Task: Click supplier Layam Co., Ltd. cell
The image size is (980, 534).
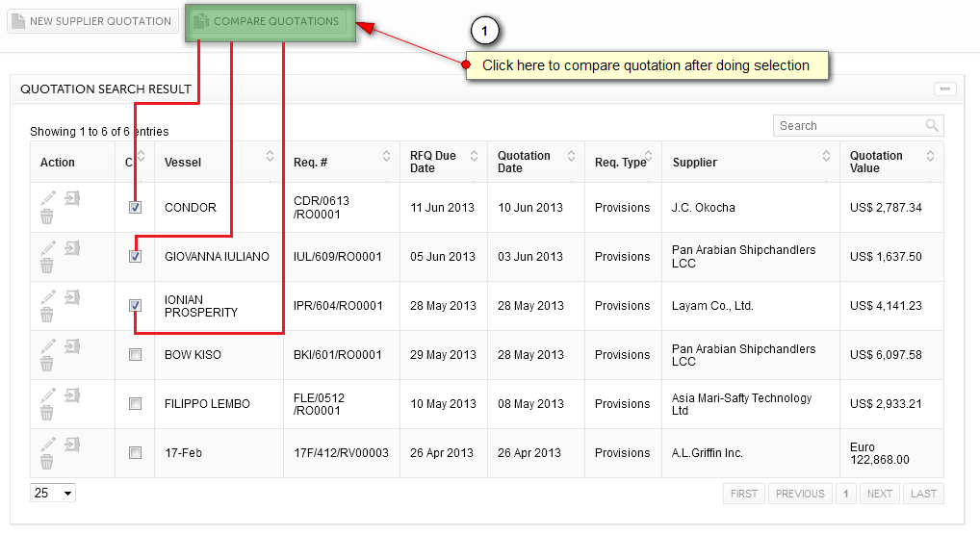Action: point(751,305)
